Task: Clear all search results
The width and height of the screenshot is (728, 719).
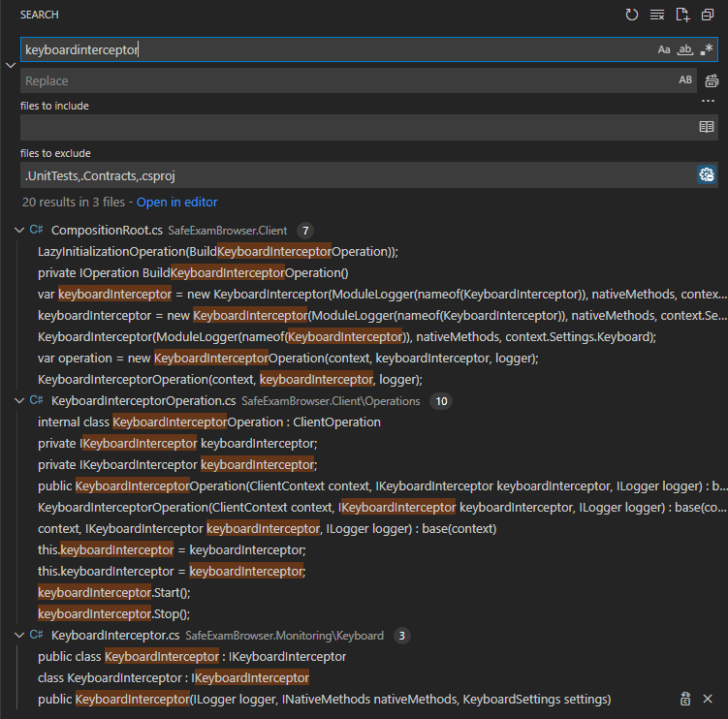Action: pyautogui.click(x=657, y=15)
